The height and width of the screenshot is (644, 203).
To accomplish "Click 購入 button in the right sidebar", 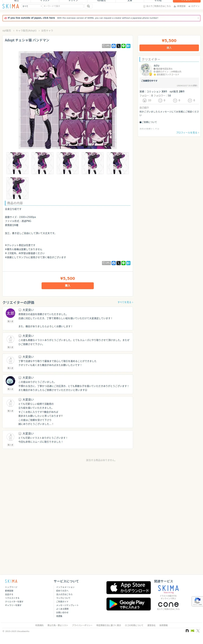I will click(169, 48).
